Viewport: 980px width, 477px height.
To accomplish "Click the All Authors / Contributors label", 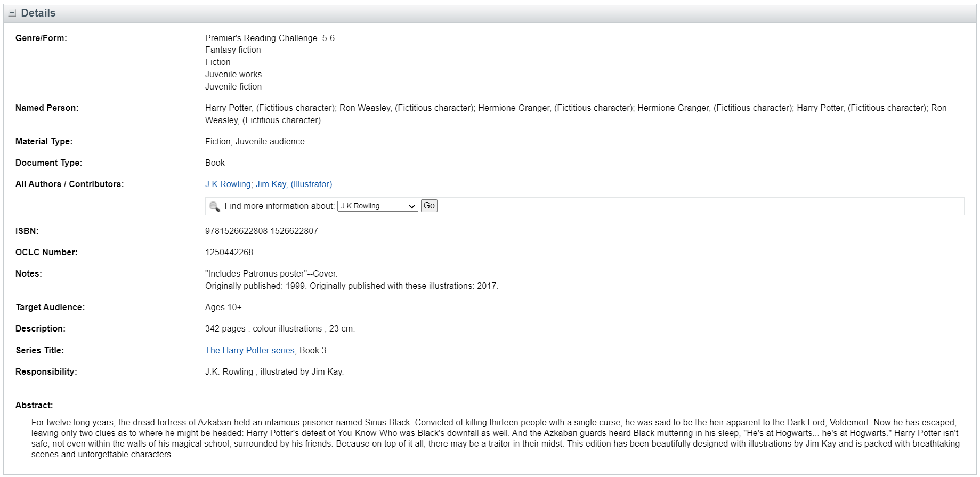I will 69,184.
